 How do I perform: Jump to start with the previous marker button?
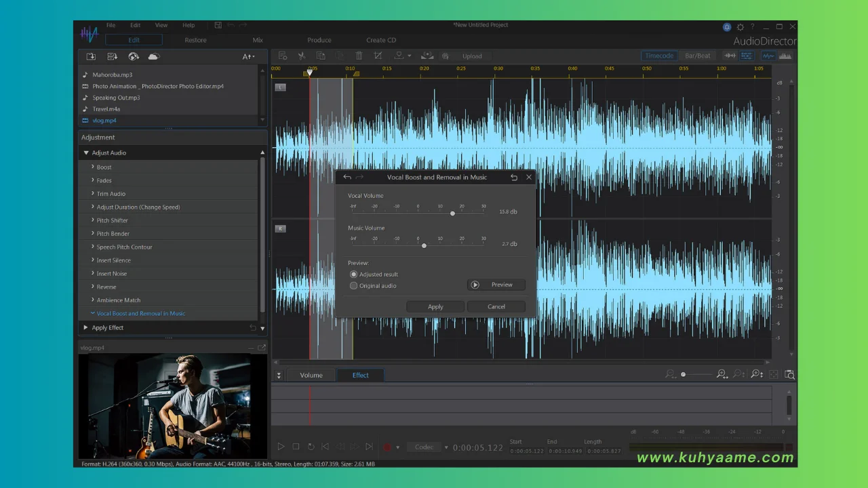[325, 447]
